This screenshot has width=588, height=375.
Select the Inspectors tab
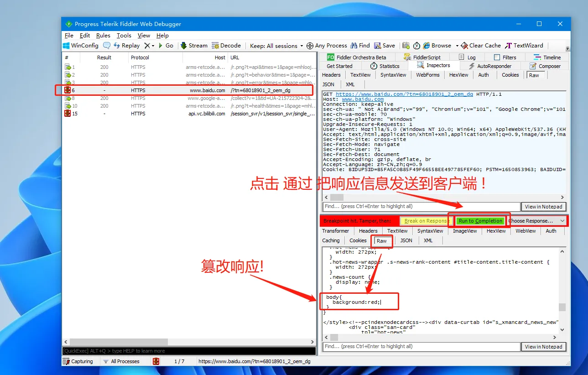point(434,66)
